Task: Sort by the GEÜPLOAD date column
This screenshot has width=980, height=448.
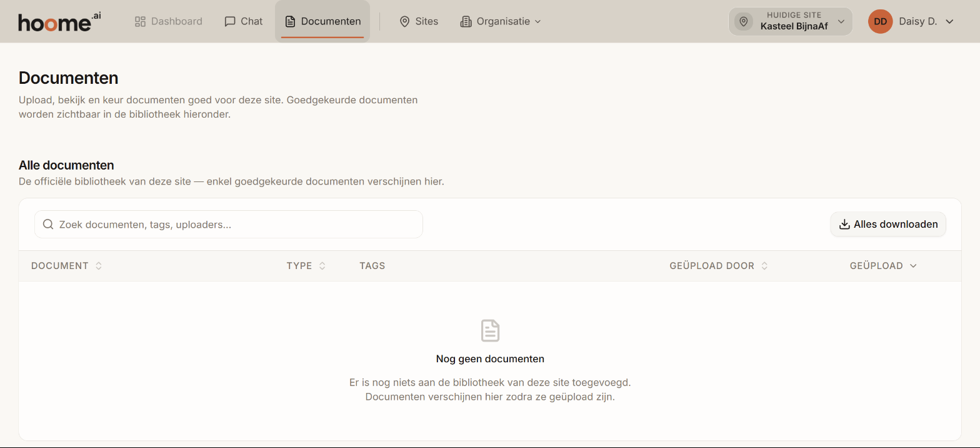Action: 883,266
